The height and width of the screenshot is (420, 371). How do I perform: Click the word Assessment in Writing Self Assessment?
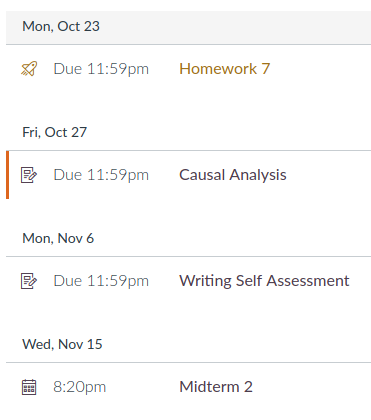click(308, 281)
